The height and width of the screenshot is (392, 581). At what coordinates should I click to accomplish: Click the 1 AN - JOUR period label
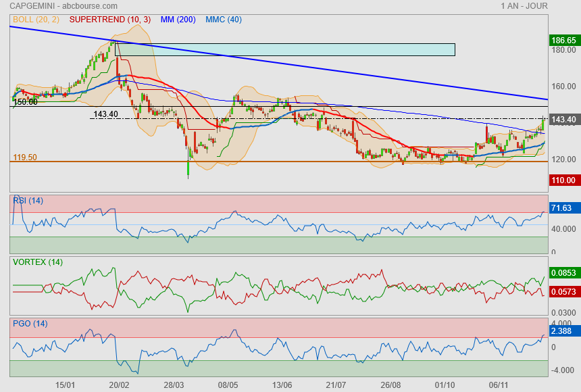[524, 6]
